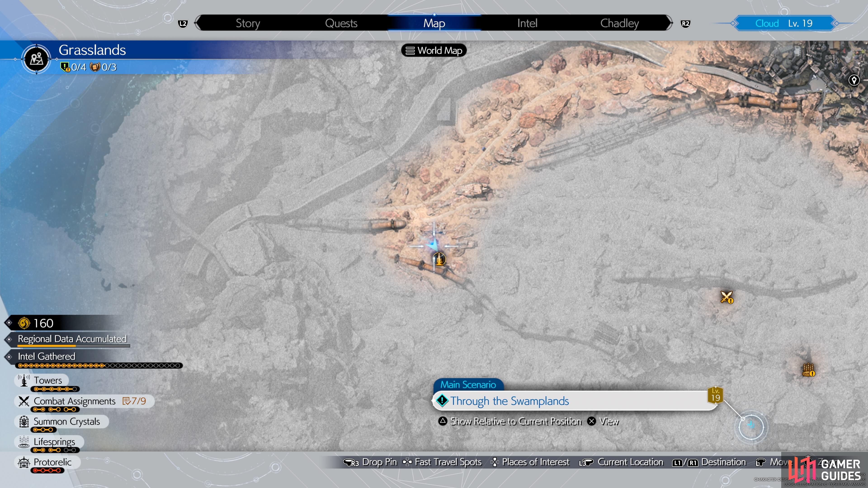868x488 pixels.
Task: Click the Towers antenna icon
Action: tap(24, 380)
